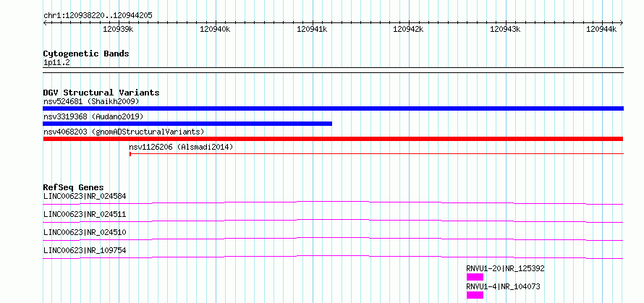Open the nsv4068203 gnomADStructuralVariants label
Viewport: 644px width, 303px height.
[124, 132]
